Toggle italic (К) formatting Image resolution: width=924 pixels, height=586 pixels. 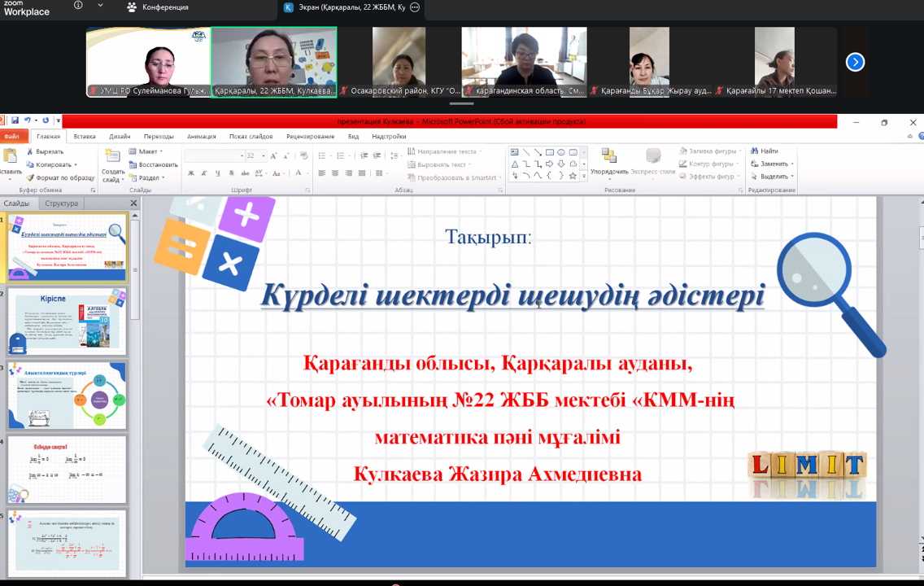[204, 173]
